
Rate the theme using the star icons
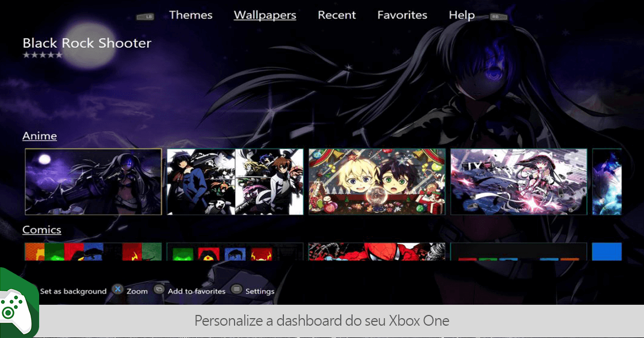(x=42, y=54)
